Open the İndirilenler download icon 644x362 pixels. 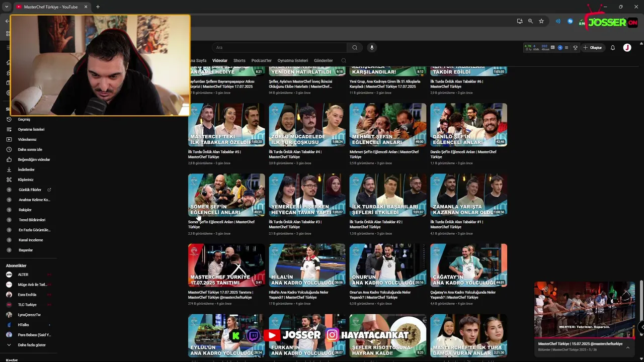[x=9, y=169]
